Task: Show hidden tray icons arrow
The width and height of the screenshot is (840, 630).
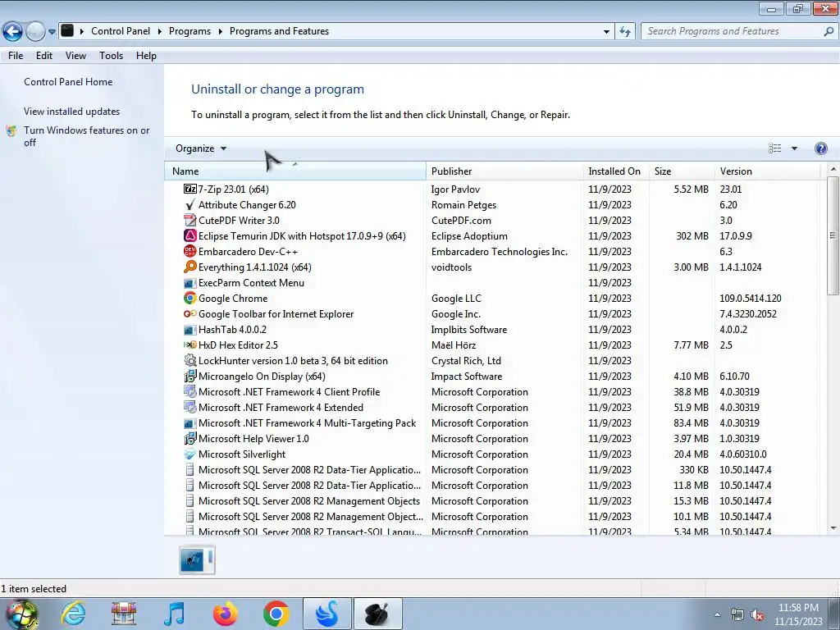Action: click(717, 614)
